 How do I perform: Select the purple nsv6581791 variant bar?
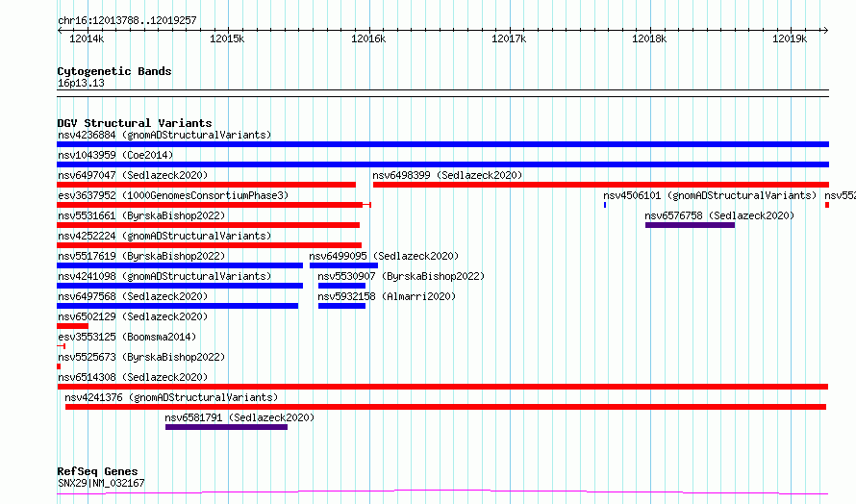(x=227, y=427)
